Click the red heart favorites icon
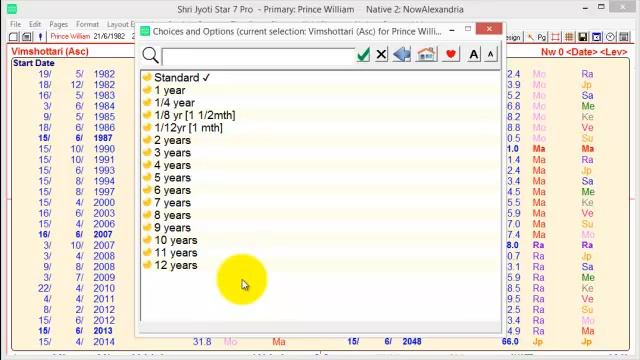640x360 pixels. click(x=451, y=54)
